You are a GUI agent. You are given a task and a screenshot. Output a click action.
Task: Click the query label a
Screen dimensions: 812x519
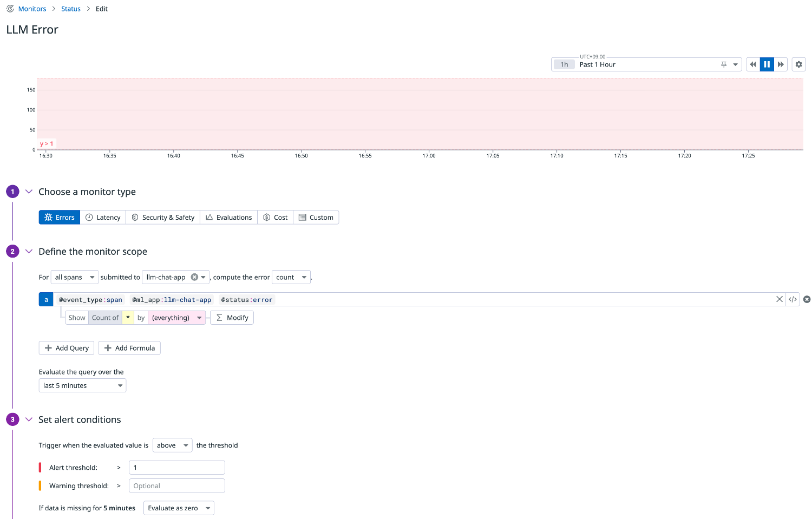(x=46, y=299)
